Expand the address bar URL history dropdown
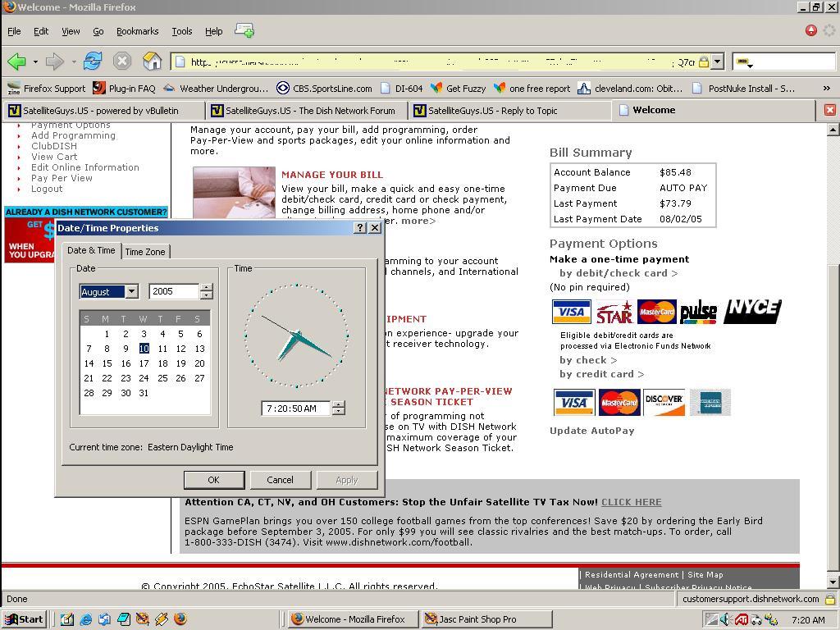This screenshot has height=630, width=840. tap(718, 62)
